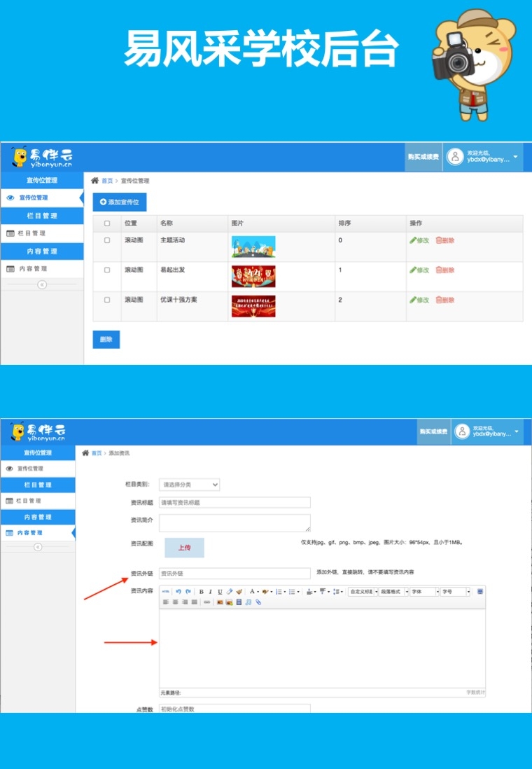Collapse the sidebar on the 宣传位管理 page
The width and height of the screenshot is (532, 769).
42,284
